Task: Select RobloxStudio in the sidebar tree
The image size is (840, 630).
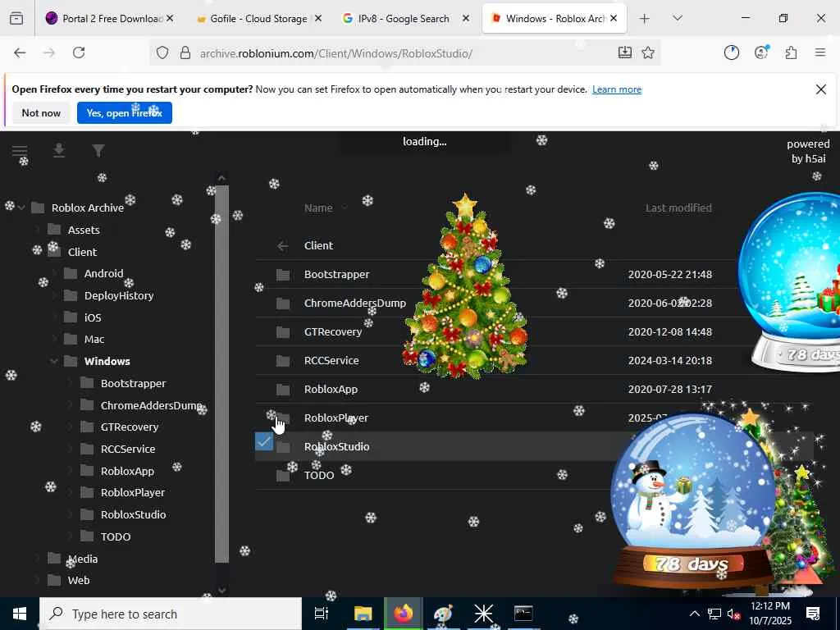Action: tap(134, 515)
